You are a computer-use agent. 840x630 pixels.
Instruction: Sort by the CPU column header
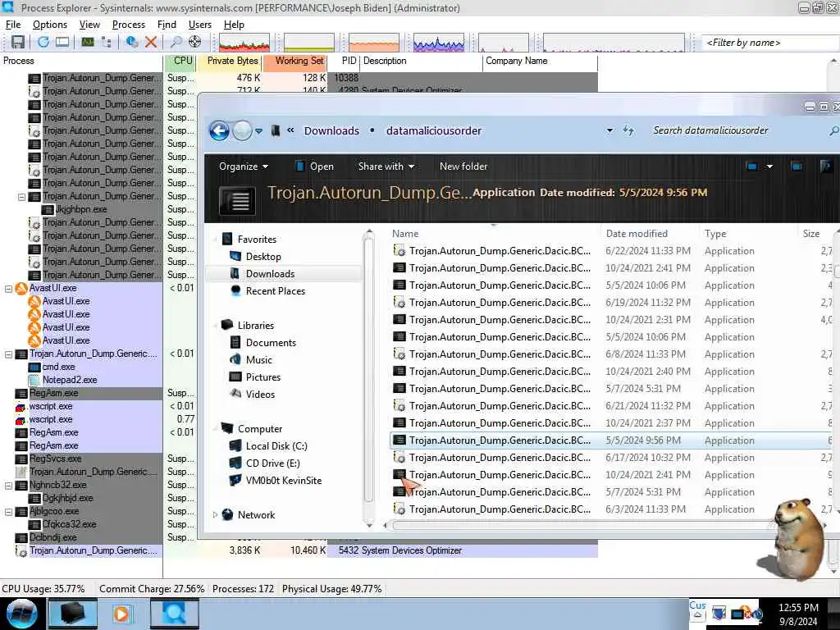coord(180,61)
